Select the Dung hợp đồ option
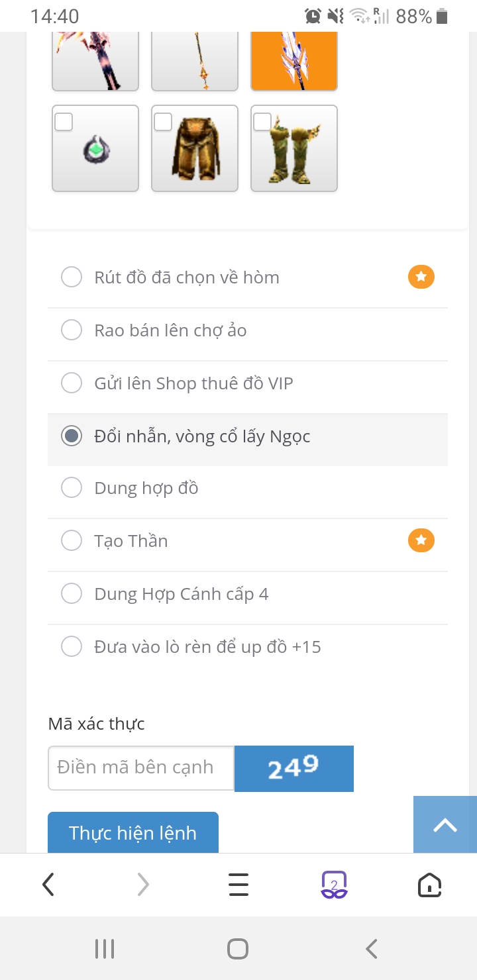 [x=72, y=487]
